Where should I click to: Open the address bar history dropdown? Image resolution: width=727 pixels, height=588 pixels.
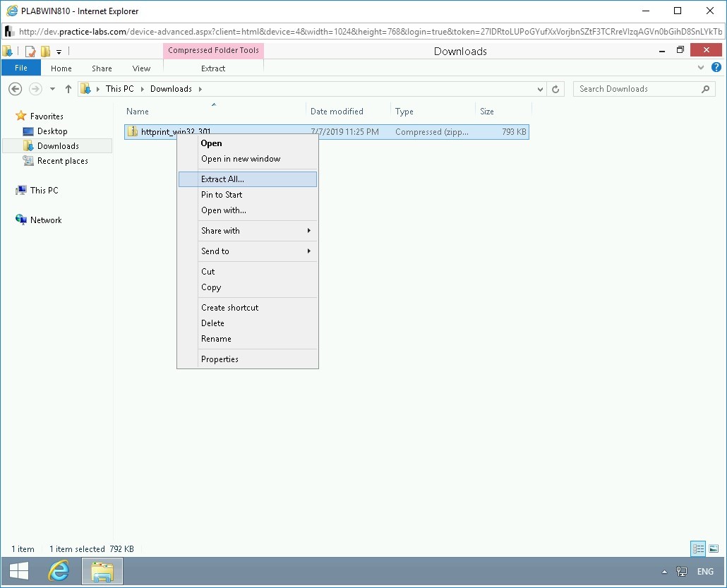(540, 89)
